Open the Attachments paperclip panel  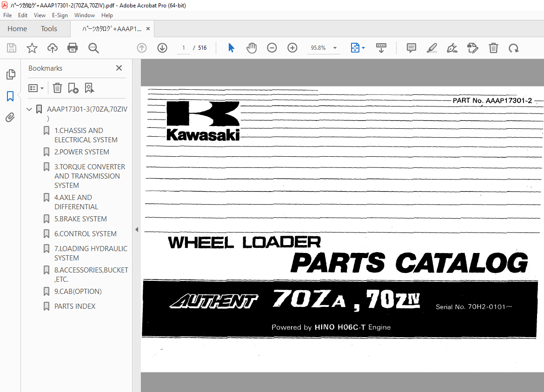click(x=10, y=118)
